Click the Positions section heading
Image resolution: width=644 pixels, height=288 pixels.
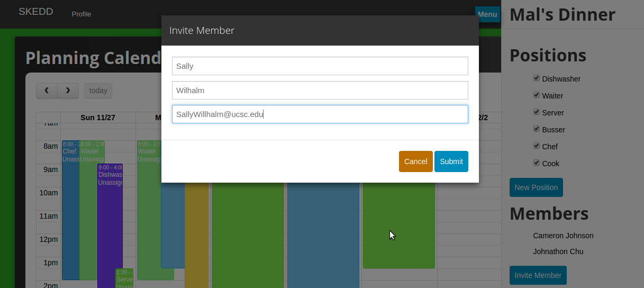coord(548,56)
